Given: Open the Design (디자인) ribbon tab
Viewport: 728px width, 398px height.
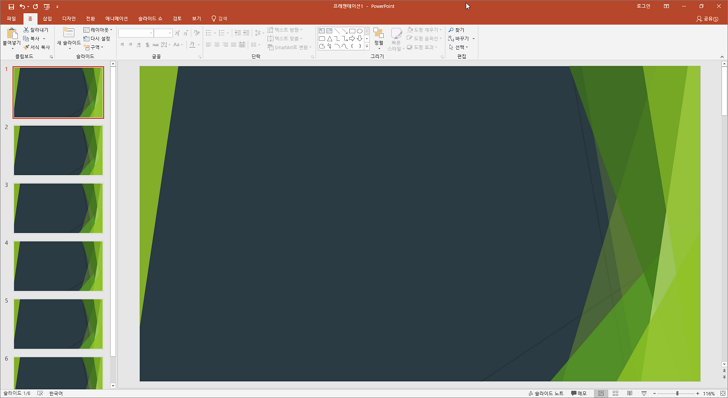Looking at the screenshot, I should (x=69, y=19).
